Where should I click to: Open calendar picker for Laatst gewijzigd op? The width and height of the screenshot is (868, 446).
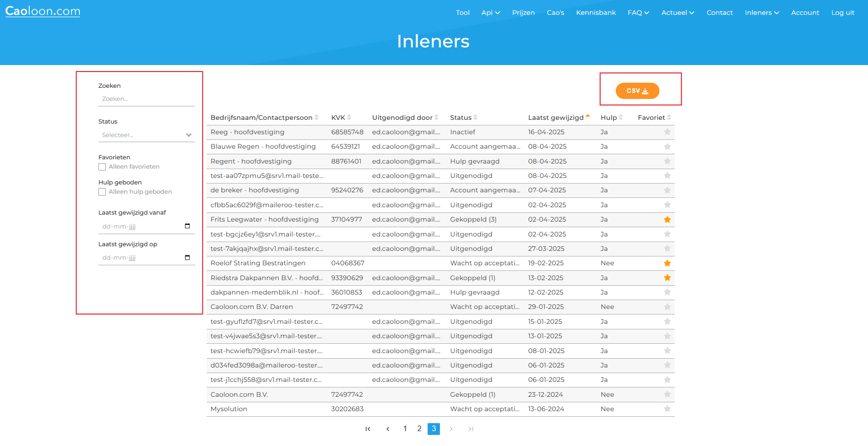click(187, 257)
